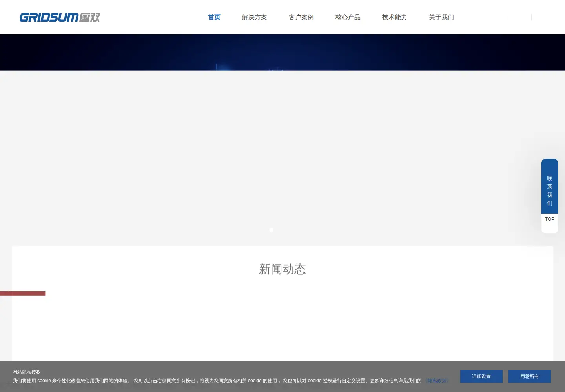Image resolution: width=565 pixels, height=392 pixels.
Task: Click the 联系我们 side button
Action: tap(550, 186)
